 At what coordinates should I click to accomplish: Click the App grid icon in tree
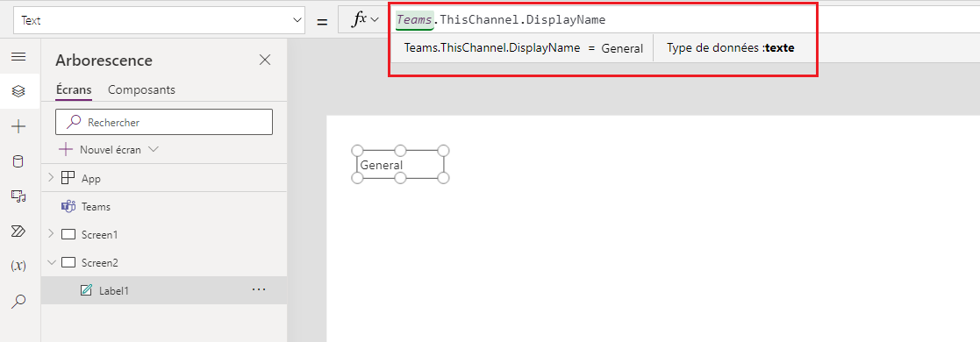pos(68,178)
